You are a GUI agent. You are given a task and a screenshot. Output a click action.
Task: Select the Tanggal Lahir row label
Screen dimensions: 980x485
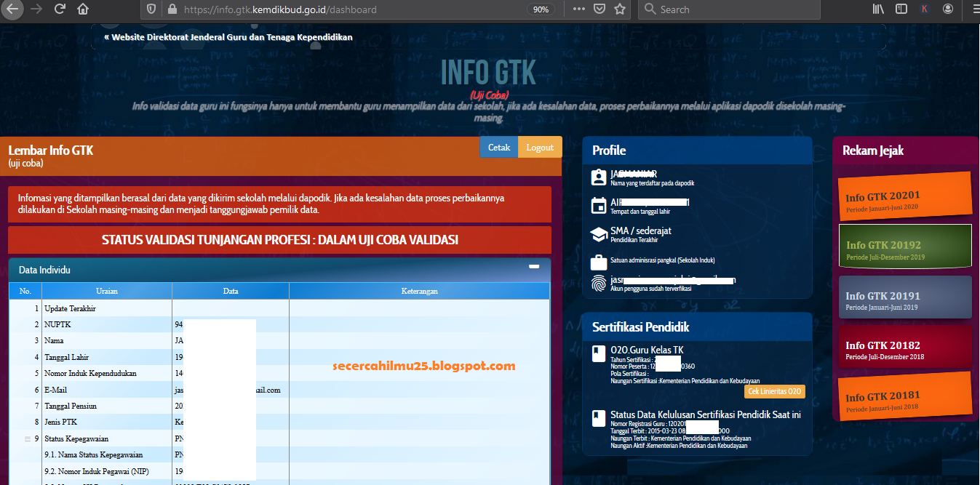point(68,357)
